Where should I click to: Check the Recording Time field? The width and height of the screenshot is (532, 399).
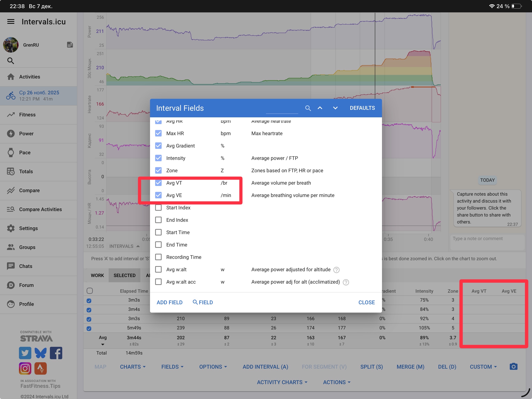[158, 257]
